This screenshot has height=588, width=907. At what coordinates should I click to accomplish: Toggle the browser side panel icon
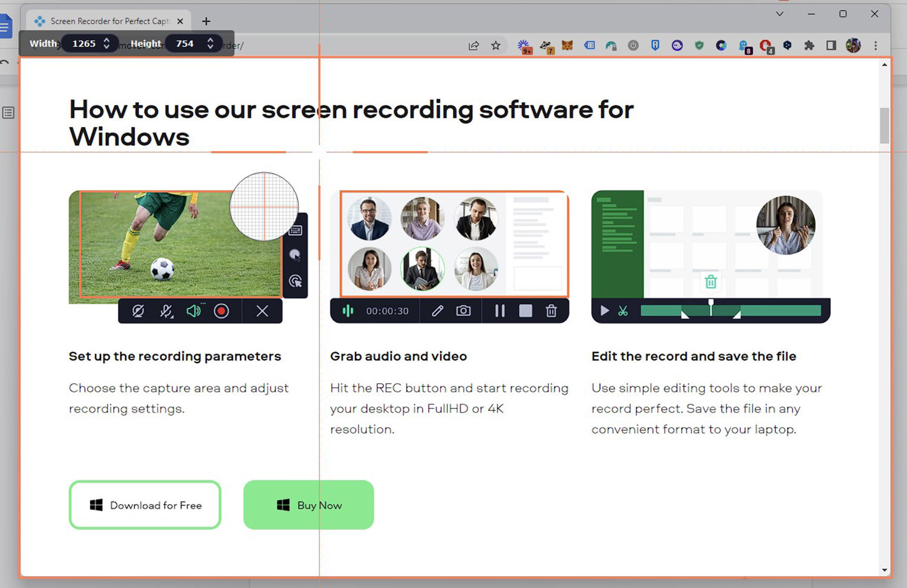831,45
